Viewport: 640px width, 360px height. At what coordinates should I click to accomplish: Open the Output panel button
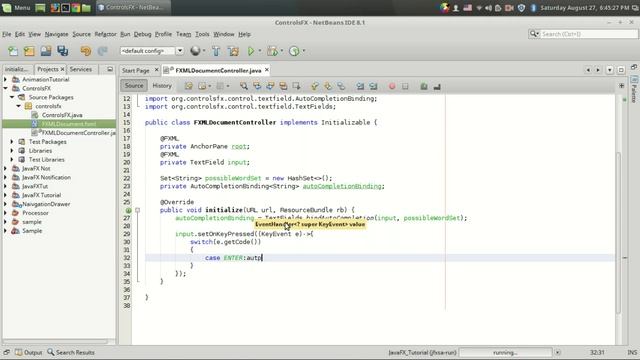pos(29,352)
